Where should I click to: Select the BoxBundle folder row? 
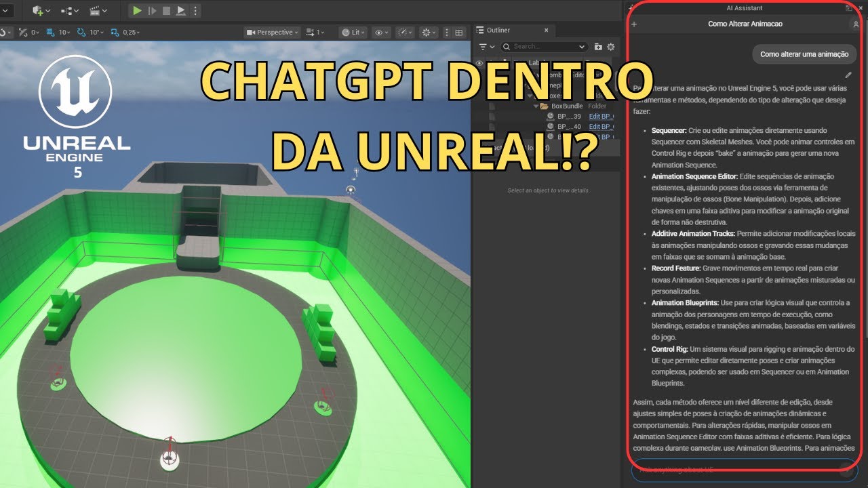coord(545,106)
